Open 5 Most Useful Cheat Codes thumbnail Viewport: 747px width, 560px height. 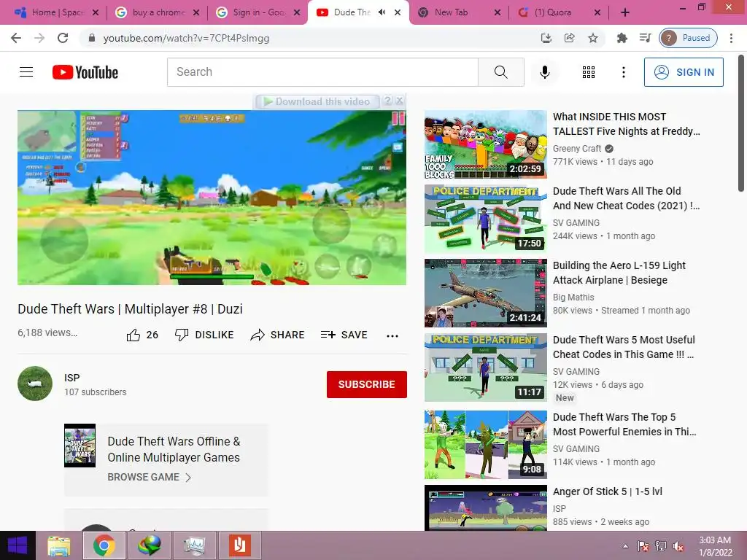(485, 367)
